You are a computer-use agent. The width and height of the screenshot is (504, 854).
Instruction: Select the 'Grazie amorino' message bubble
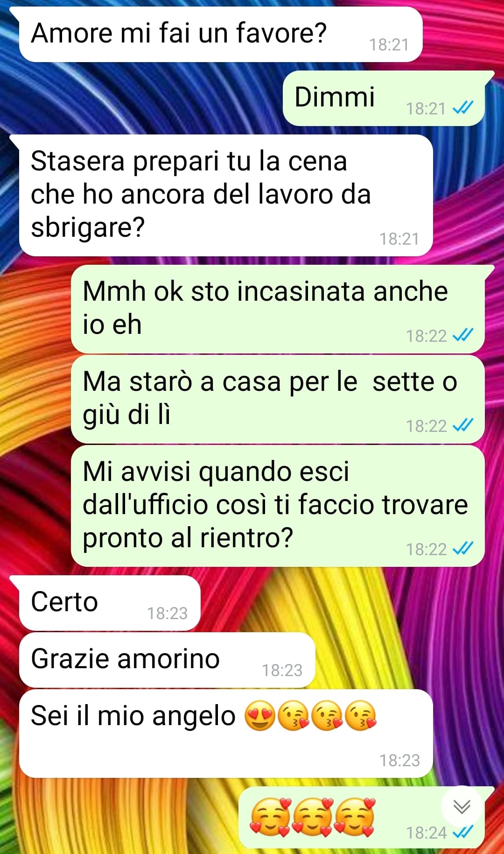pos(167,660)
